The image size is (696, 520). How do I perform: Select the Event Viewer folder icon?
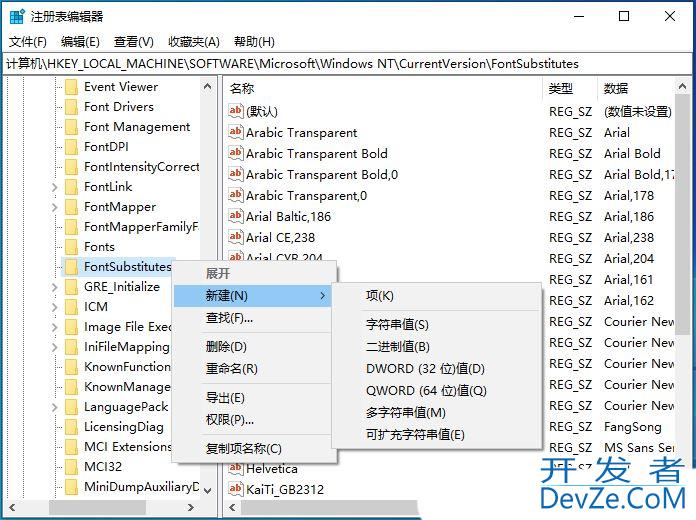71,87
